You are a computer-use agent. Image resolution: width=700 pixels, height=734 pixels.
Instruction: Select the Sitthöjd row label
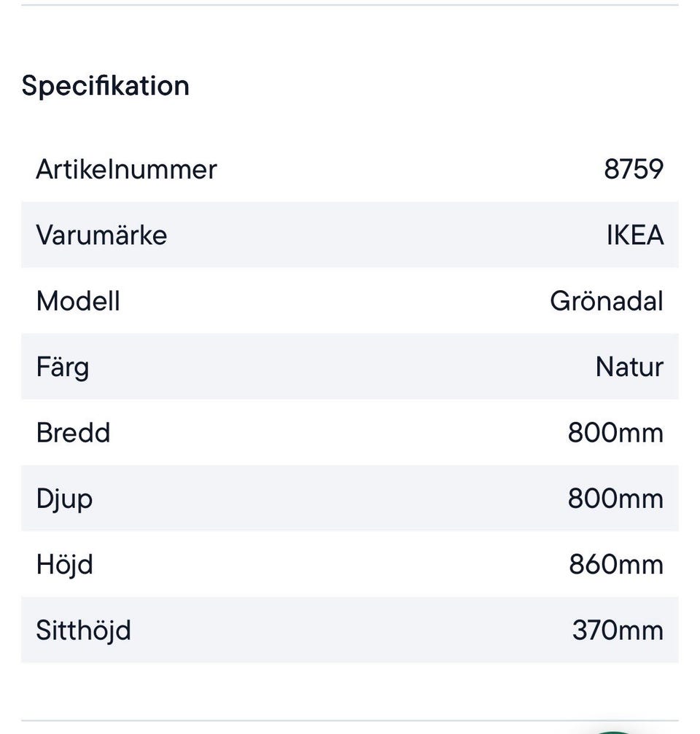[83, 630]
